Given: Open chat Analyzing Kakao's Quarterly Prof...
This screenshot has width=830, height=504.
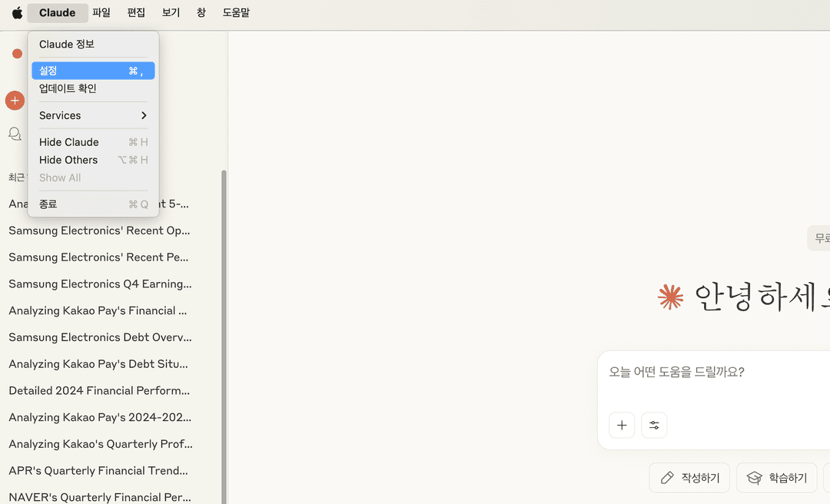Looking at the screenshot, I should [101, 444].
